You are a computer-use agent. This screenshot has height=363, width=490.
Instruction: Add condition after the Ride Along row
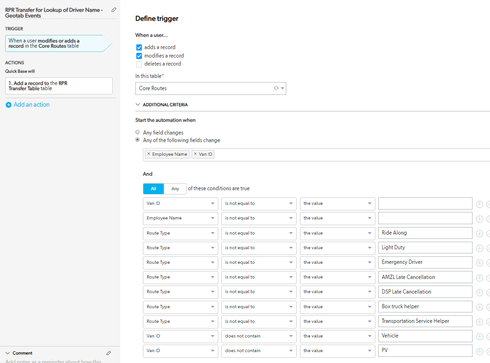[479, 233]
